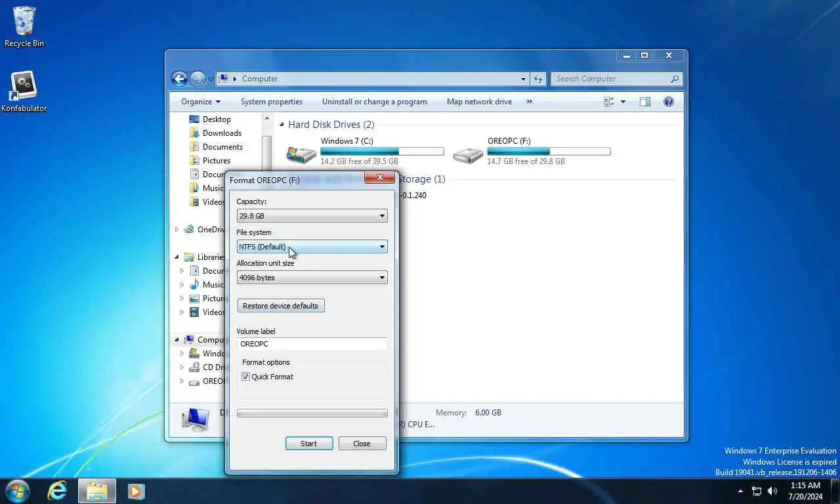The height and width of the screenshot is (504, 840).
Task: Close Format dialog with red X
Action: [380, 178]
